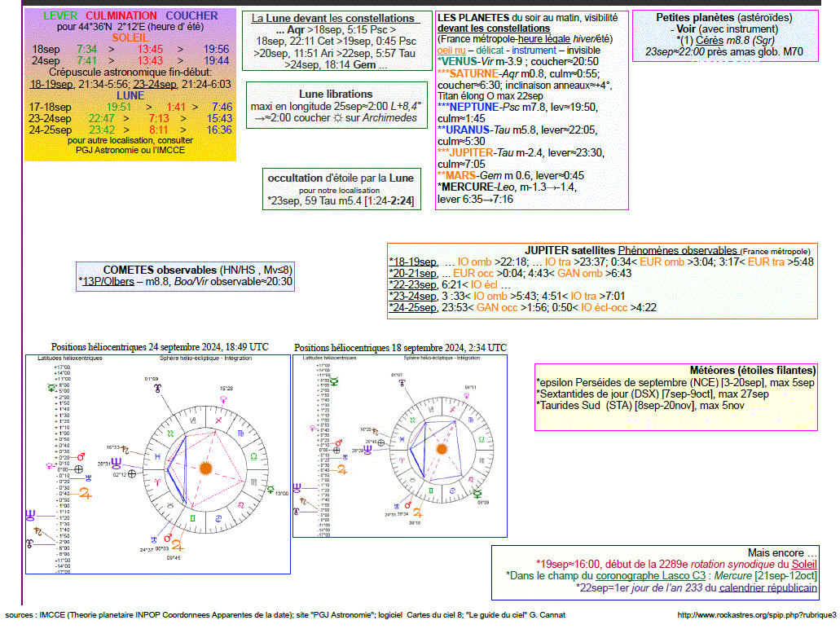840x629 pixels.
Task: Click '18-19sep' in the Jupiter satellites list
Action: pos(414,262)
